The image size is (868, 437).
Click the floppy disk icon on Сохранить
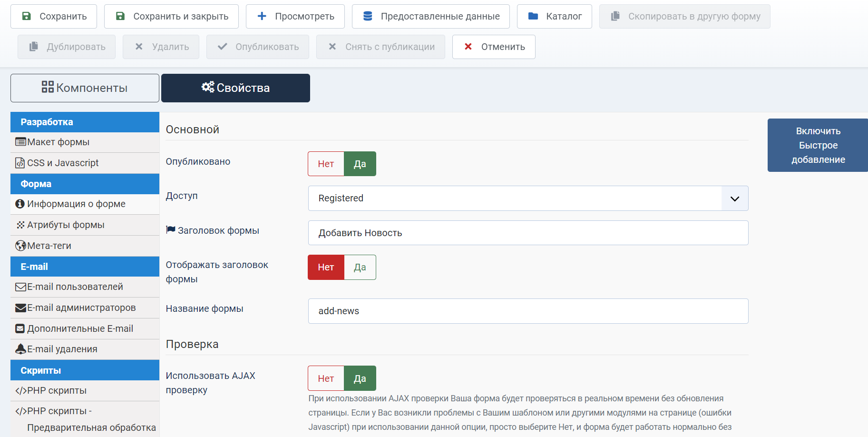[27, 16]
